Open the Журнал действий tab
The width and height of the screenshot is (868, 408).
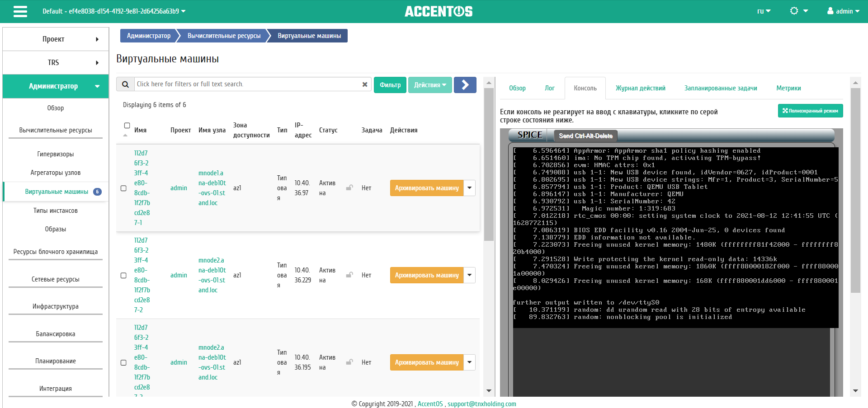640,88
